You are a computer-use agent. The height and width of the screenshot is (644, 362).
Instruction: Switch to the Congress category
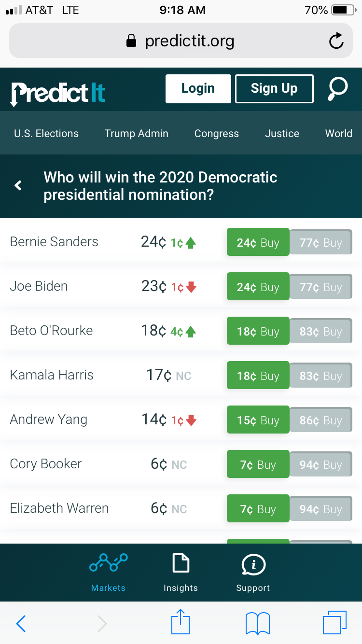[x=216, y=134]
